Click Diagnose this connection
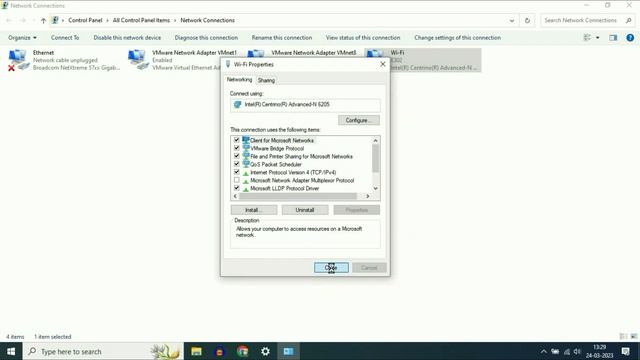This screenshot has width=640, height=360. click(x=206, y=38)
